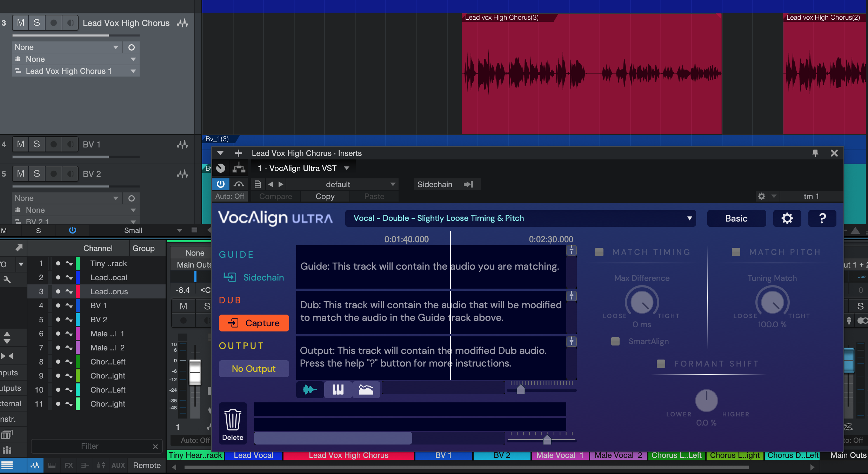Click the add insert plus icon
The image size is (868, 474).
pyautogui.click(x=238, y=153)
